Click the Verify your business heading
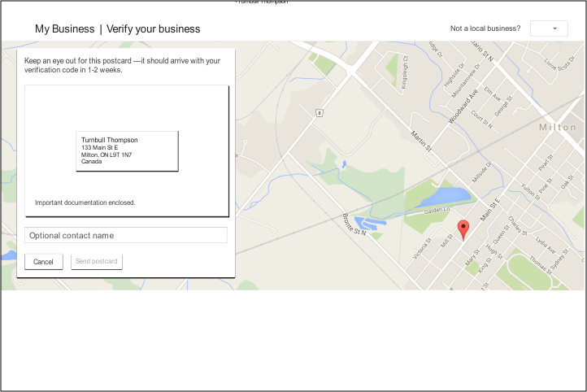587x392 pixels. click(153, 28)
